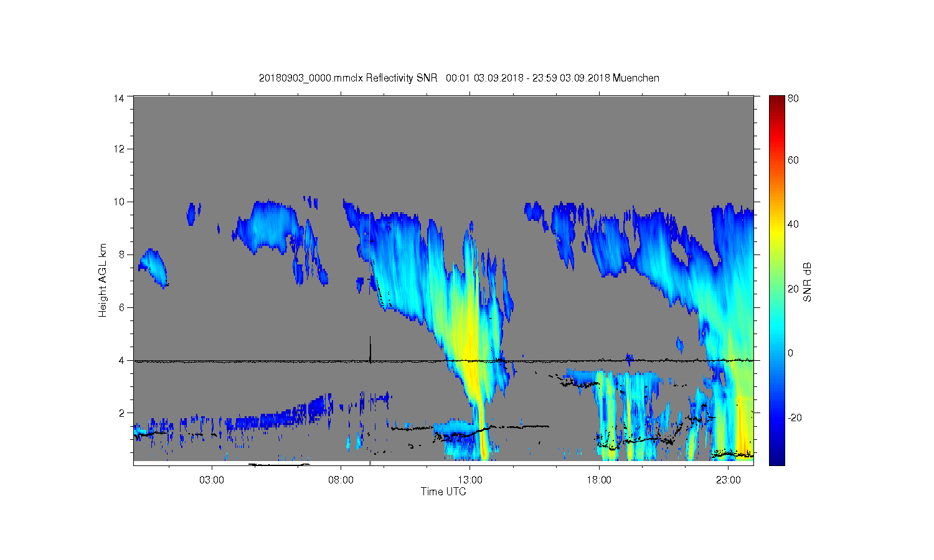Click the height axis label 6

coord(122,307)
